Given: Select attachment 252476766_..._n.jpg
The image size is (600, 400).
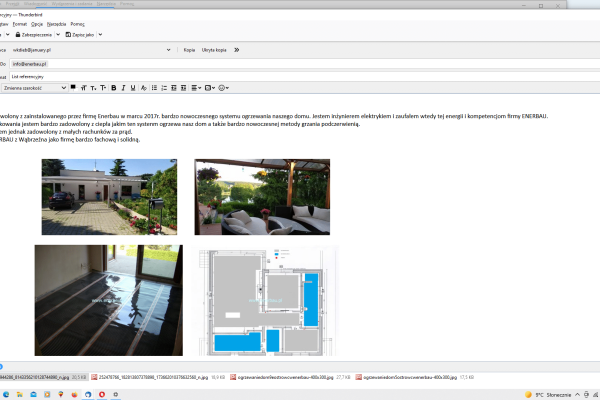Looking at the screenshot, I should [x=157, y=377].
